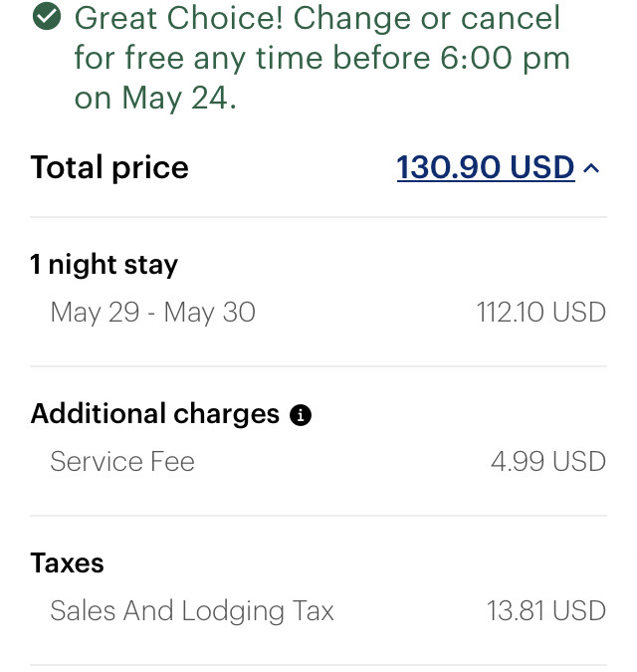Click the divider line above Taxes section
The image size is (637, 672).
[x=318, y=516]
